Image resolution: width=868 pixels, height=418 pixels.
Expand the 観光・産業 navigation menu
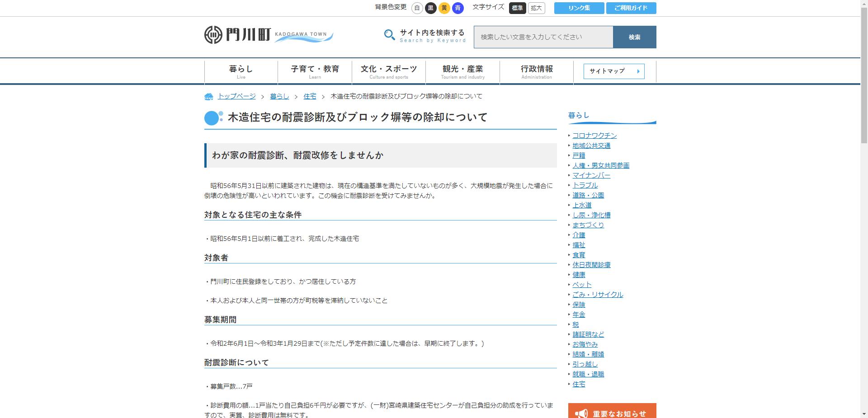coord(462,71)
